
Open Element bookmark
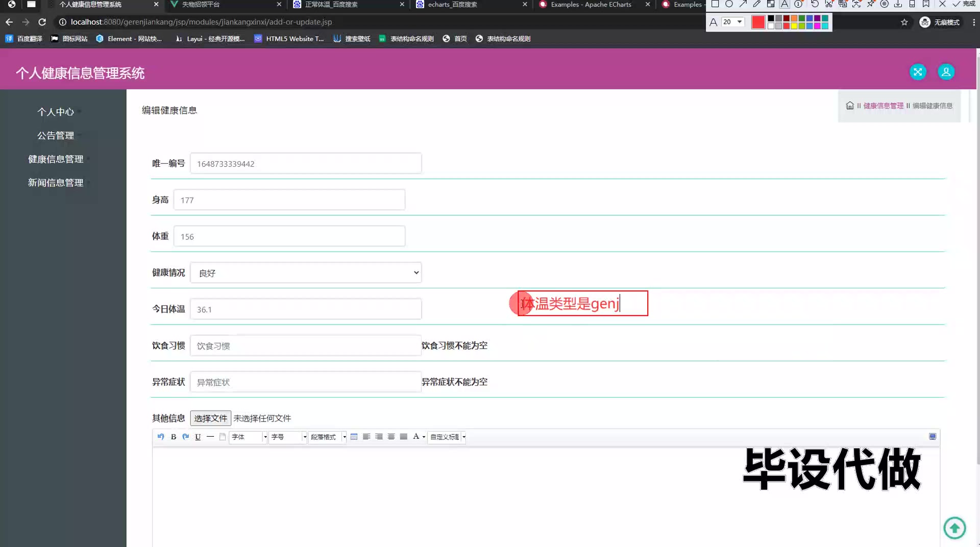point(129,39)
